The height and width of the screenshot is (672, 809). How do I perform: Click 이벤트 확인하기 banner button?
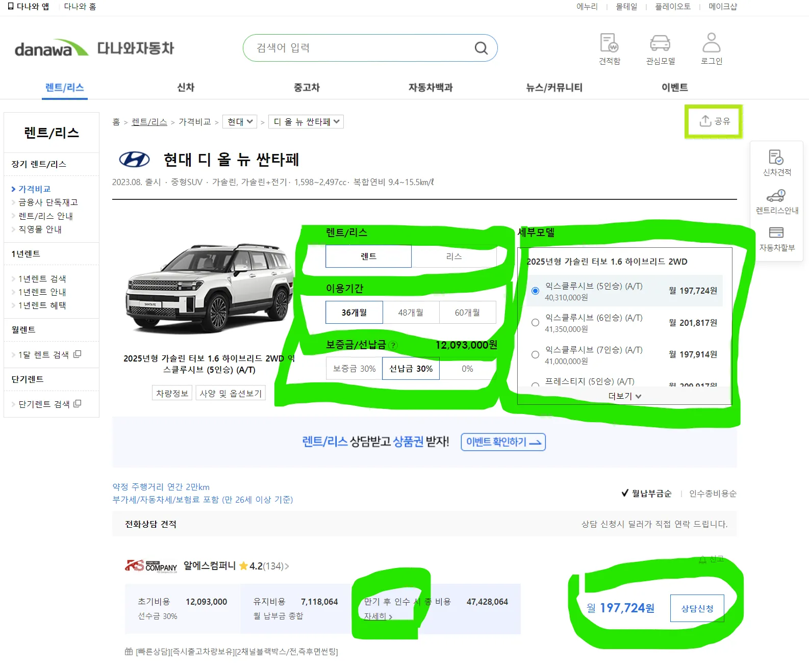(x=503, y=442)
